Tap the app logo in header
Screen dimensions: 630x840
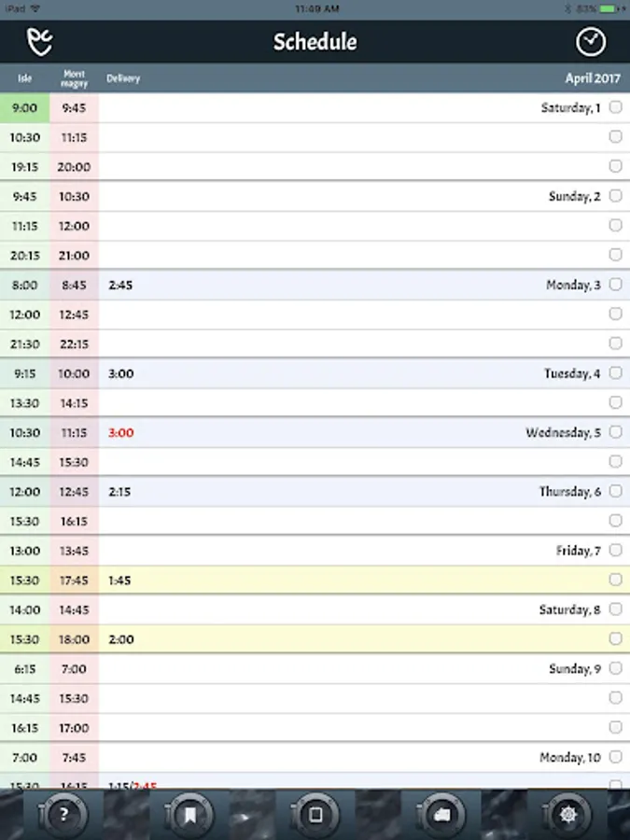pyautogui.click(x=40, y=42)
